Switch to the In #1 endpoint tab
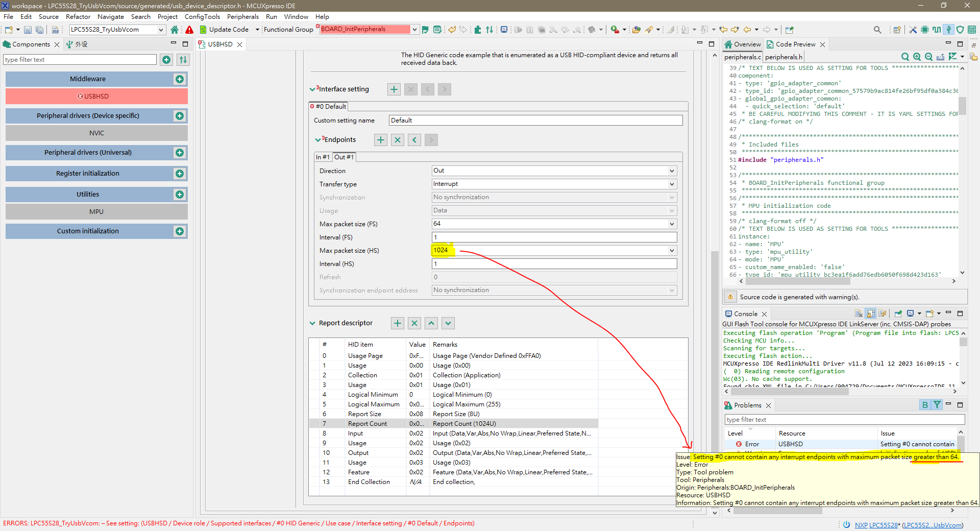 click(x=323, y=157)
